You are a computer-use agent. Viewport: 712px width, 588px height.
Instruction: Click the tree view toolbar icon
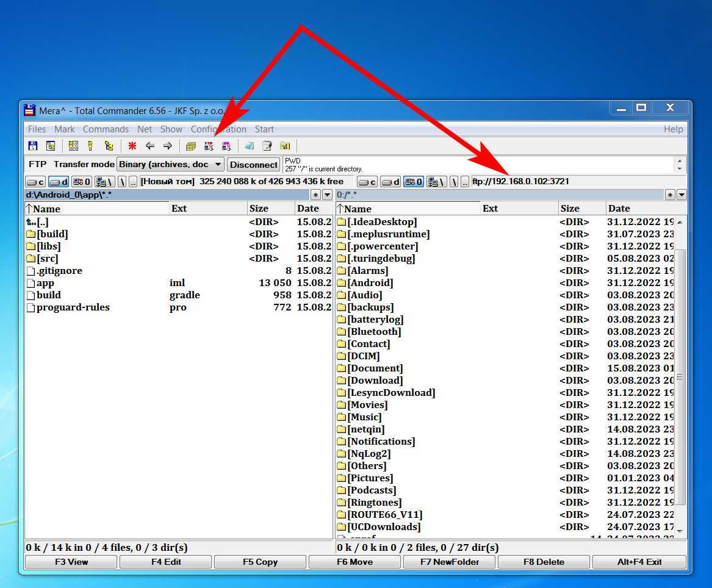click(x=109, y=146)
